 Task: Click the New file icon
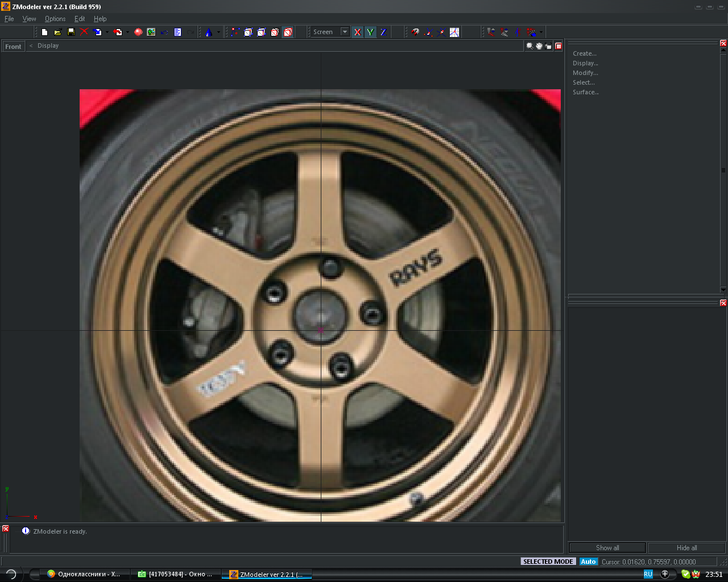(x=44, y=32)
